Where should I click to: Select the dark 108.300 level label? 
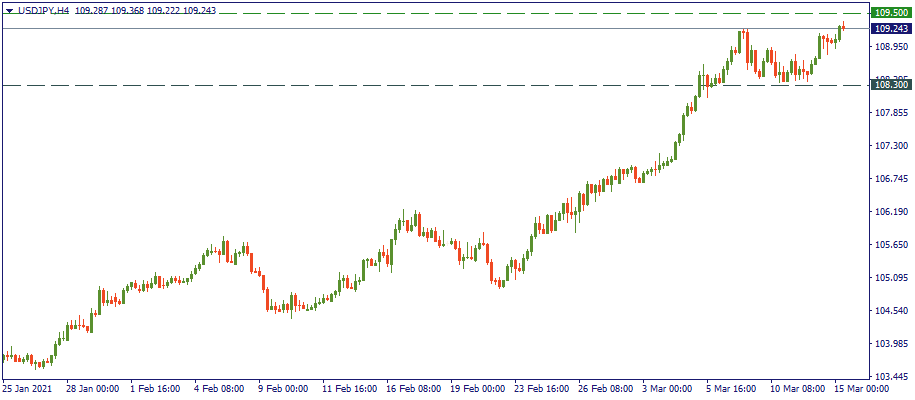889,86
